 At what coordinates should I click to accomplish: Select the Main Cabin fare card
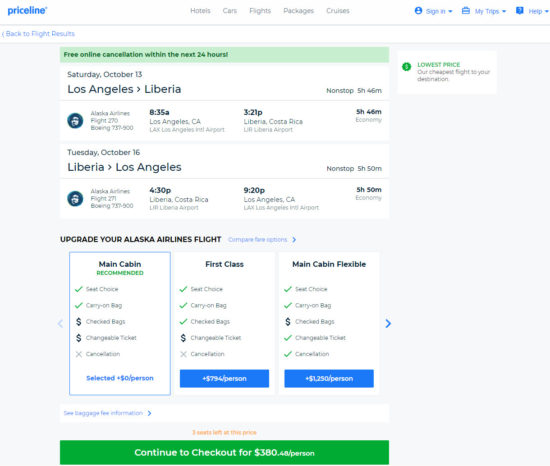pyautogui.click(x=120, y=323)
